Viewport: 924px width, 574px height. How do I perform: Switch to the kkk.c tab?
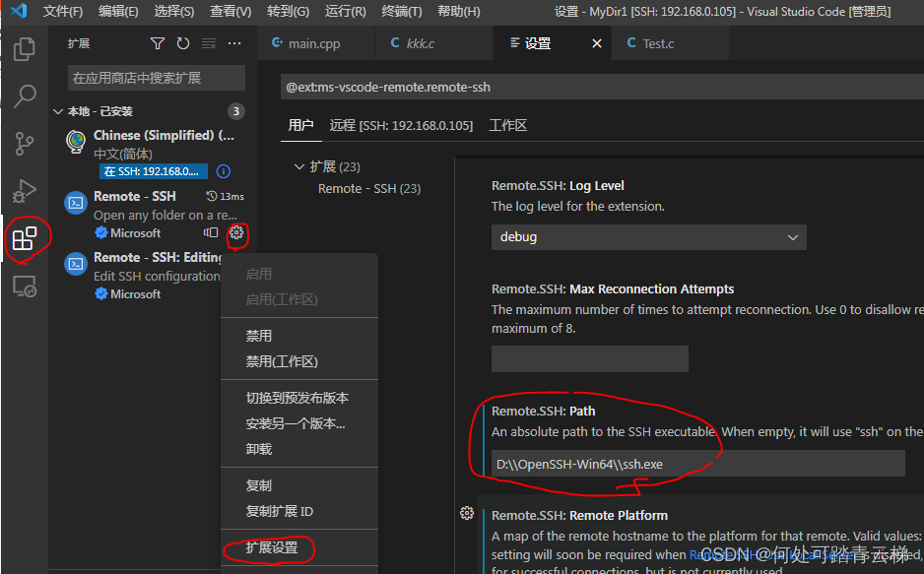(433, 43)
